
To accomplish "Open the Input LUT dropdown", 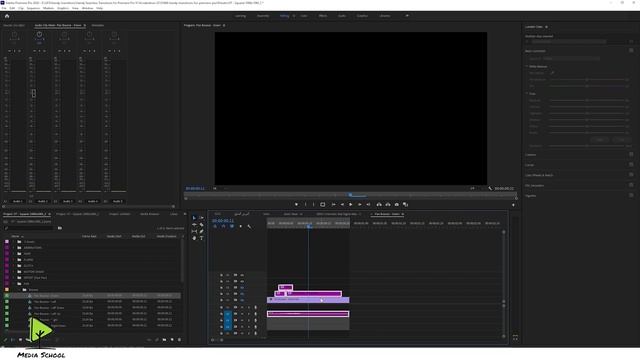I will point(571,58).
